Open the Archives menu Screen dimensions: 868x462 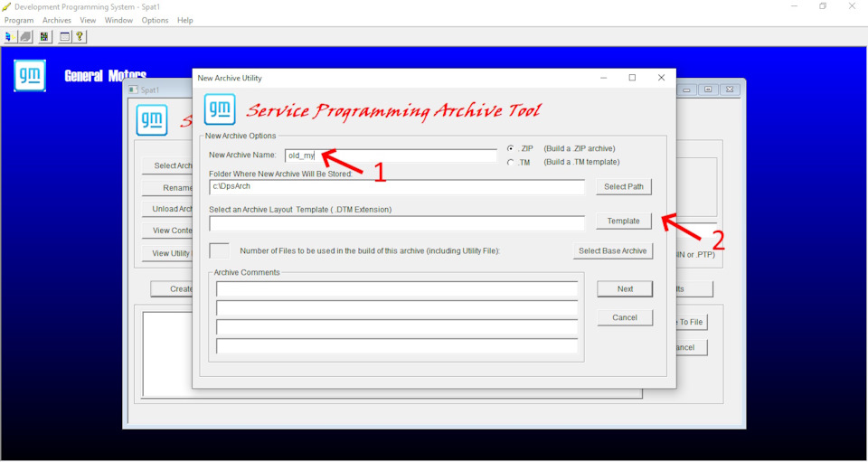(x=57, y=20)
